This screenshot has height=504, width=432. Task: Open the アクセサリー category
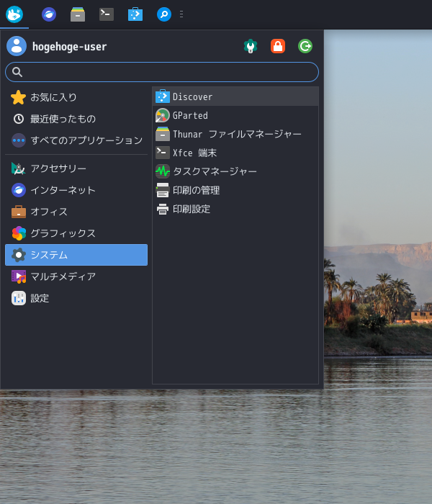(x=76, y=168)
